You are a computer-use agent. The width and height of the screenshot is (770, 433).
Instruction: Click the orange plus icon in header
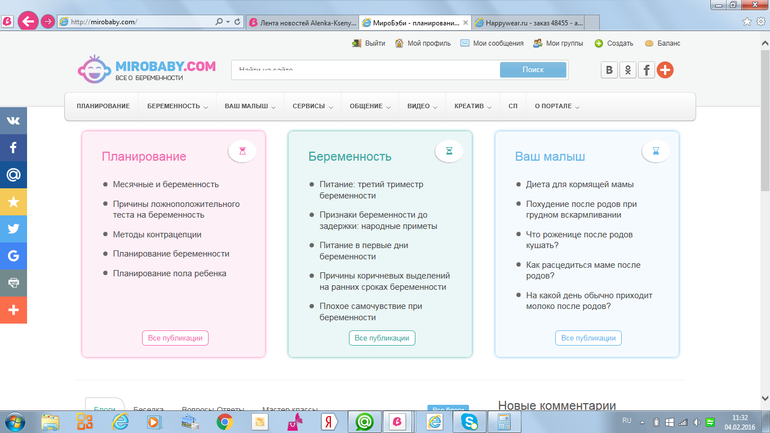click(x=665, y=70)
